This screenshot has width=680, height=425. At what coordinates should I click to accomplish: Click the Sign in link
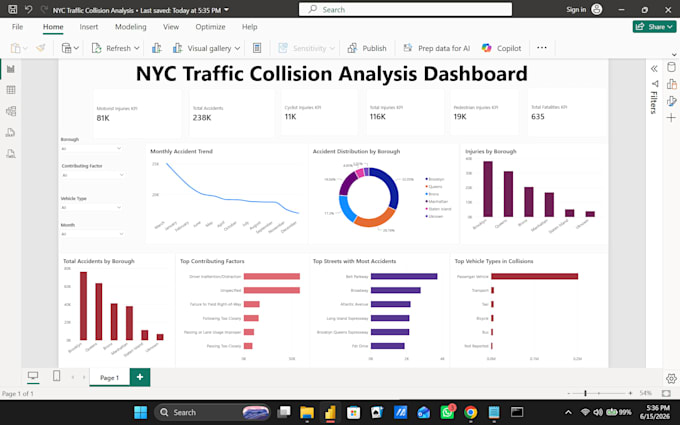[576, 10]
